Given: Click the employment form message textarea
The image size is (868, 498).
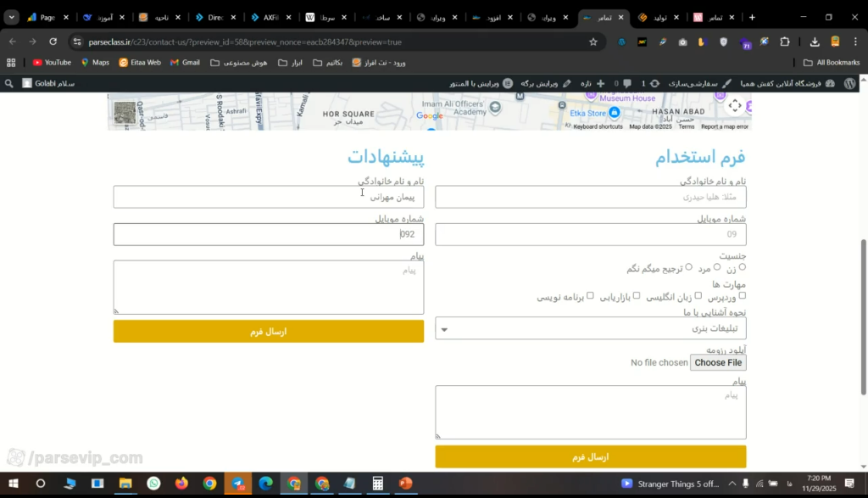Looking at the screenshot, I should click(x=590, y=412).
